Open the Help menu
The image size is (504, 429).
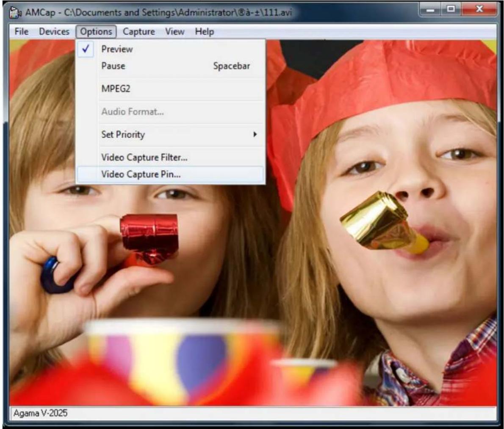205,31
